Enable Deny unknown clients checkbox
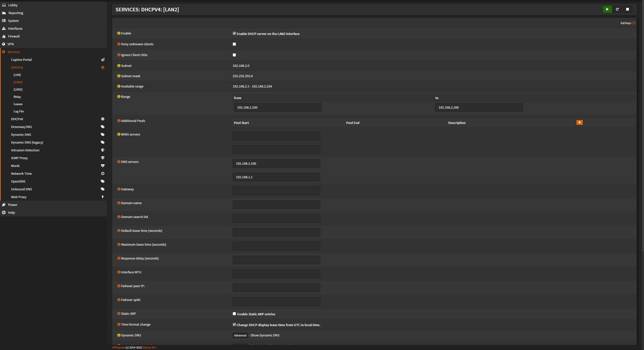The width and height of the screenshot is (644, 350). point(234,44)
